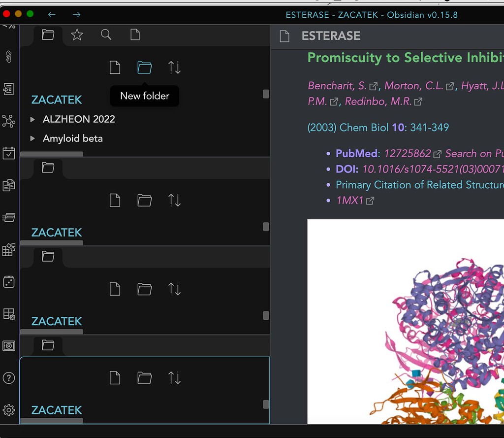Open the Templates icon in the ribbon
504x438 pixels.
pyautogui.click(x=9, y=185)
